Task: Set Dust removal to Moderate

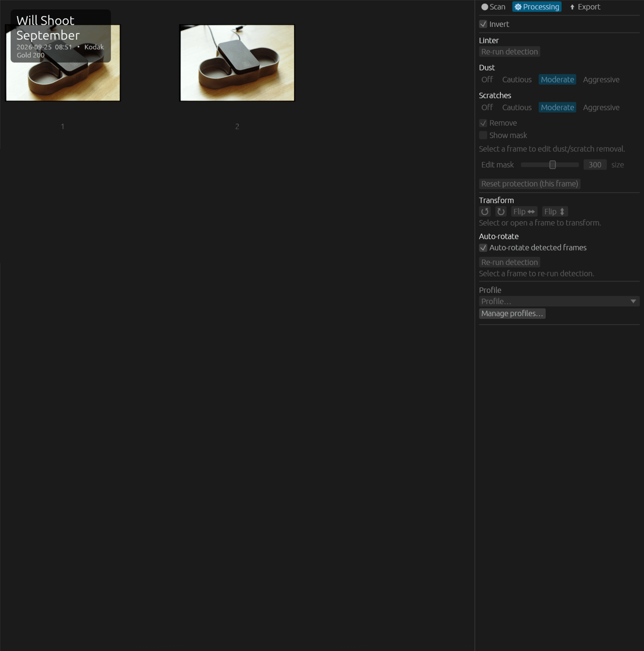Action: coord(557,80)
